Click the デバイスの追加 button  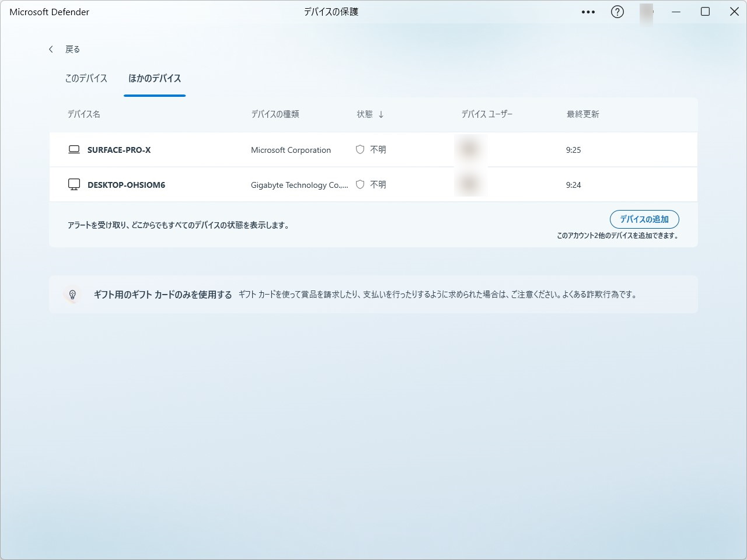coord(644,219)
